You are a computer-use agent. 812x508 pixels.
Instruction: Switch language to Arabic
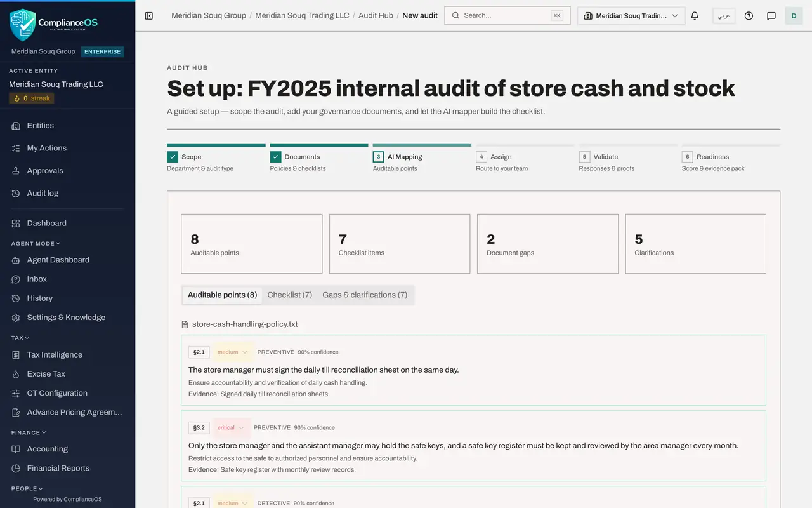click(x=724, y=16)
